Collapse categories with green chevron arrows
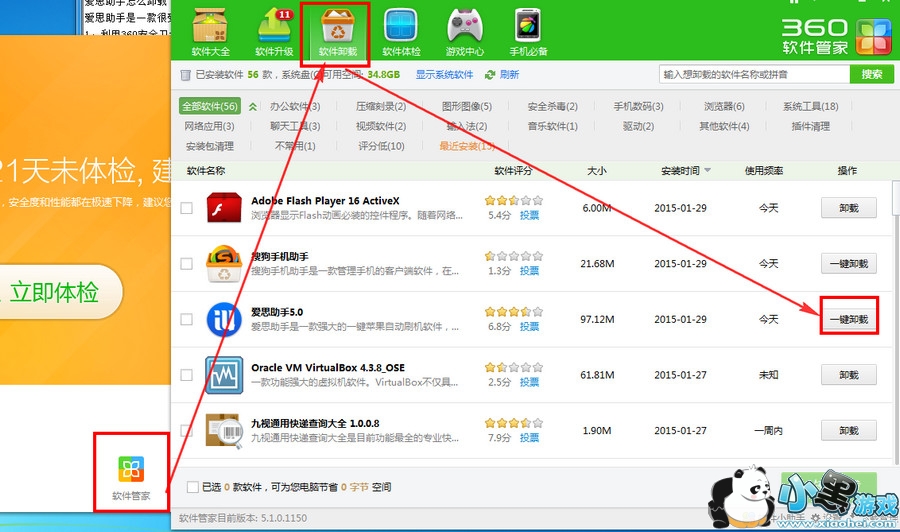Viewport: 900px width, 532px height. point(253,107)
